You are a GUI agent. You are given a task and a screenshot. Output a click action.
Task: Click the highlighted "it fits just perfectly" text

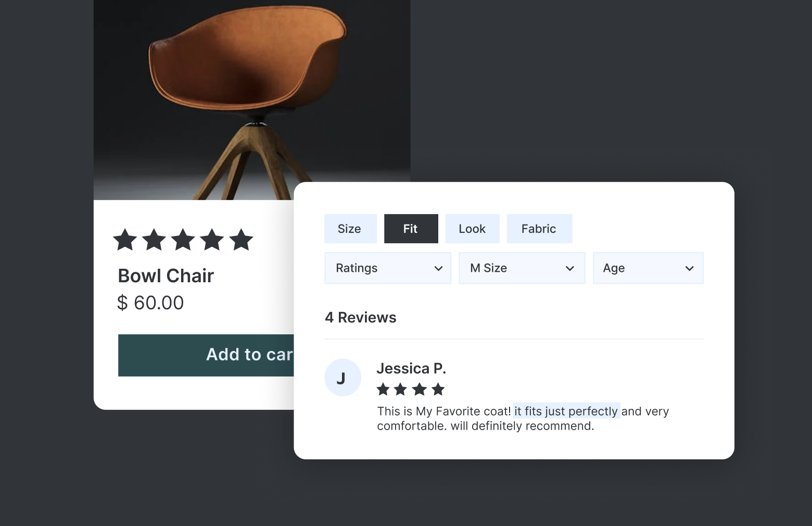coord(566,411)
